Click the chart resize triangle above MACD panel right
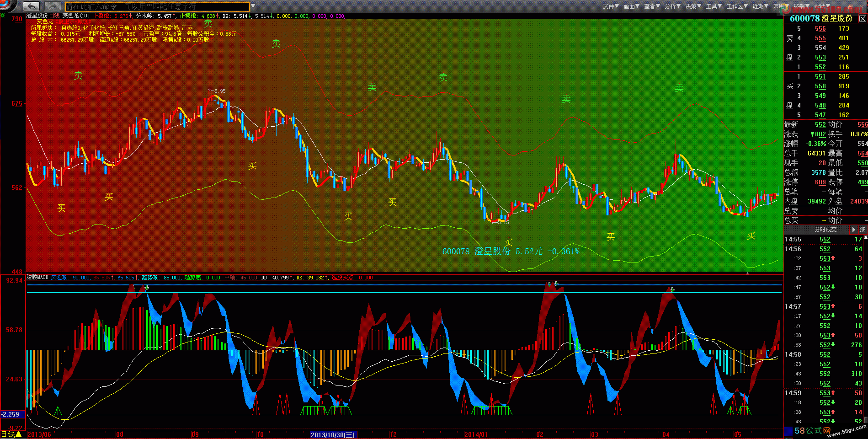This screenshot has height=439, width=868. click(748, 273)
